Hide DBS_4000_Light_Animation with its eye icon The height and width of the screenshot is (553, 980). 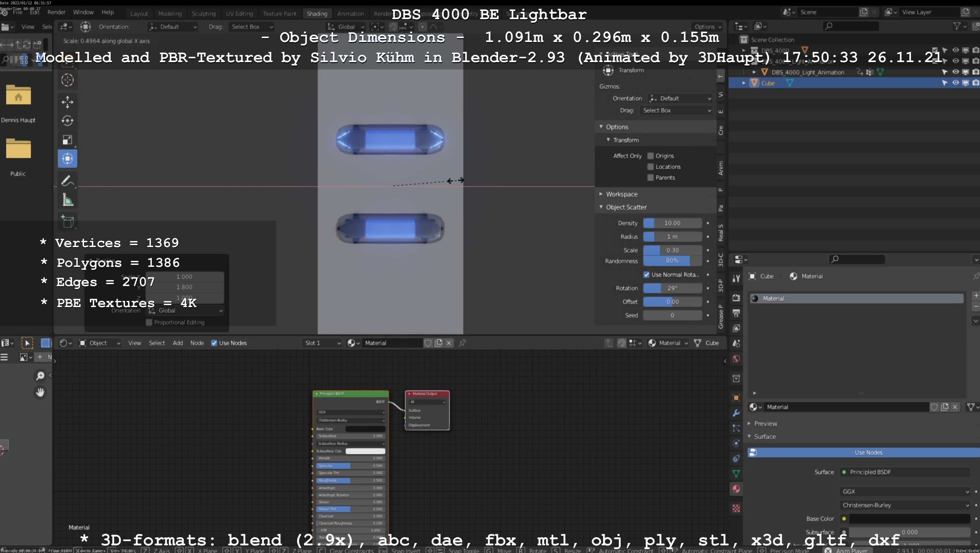[x=955, y=72]
